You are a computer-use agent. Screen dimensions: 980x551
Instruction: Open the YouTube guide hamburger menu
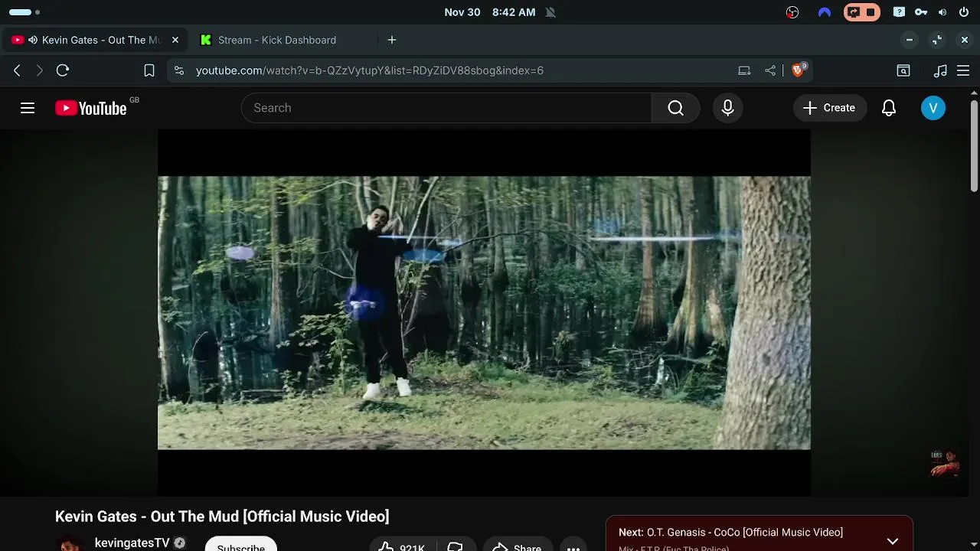(28, 108)
